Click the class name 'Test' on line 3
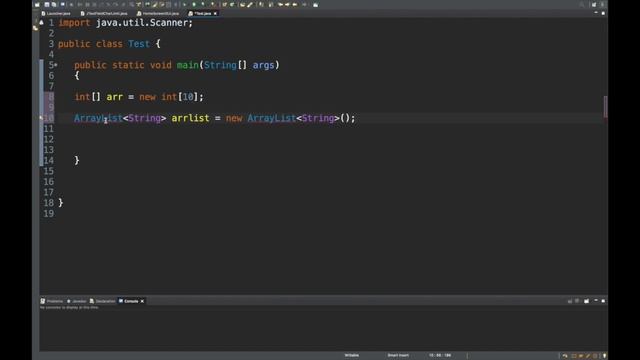This screenshot has height=360, width=640. (139, 44)
